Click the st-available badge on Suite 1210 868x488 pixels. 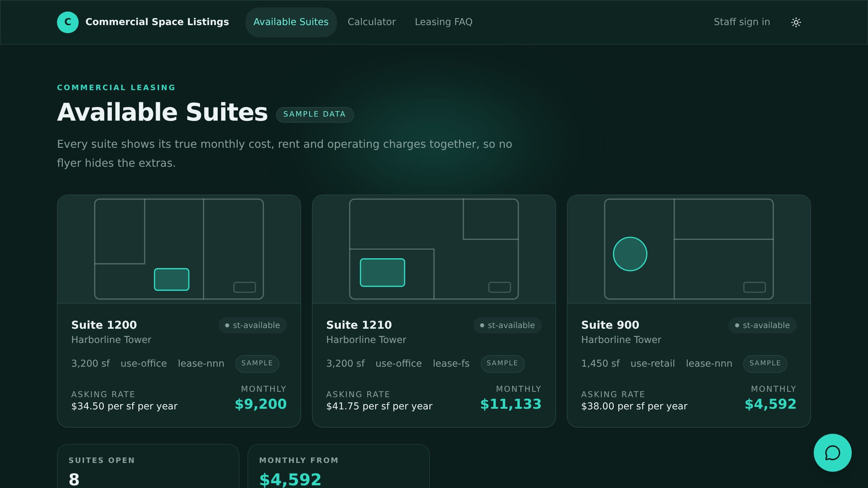(508, 325)
